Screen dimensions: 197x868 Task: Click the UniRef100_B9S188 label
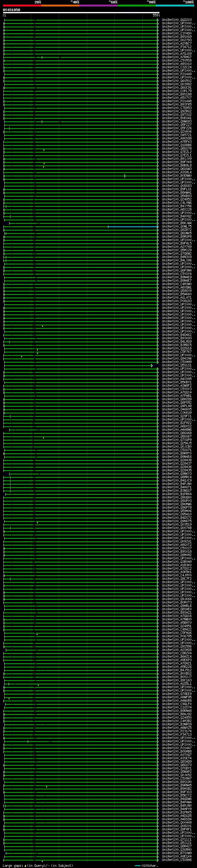pos(177,94)
